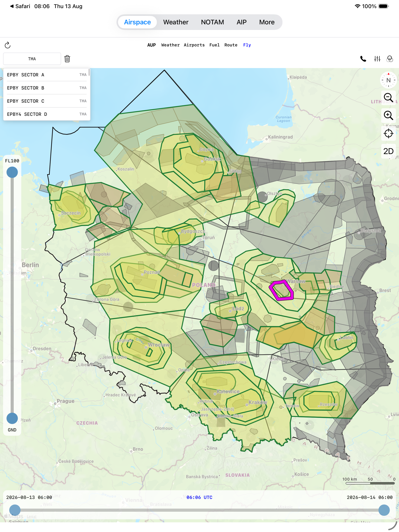This screenshot has height=532, width=399.
Task: Center map on current location
Action: 388,133
